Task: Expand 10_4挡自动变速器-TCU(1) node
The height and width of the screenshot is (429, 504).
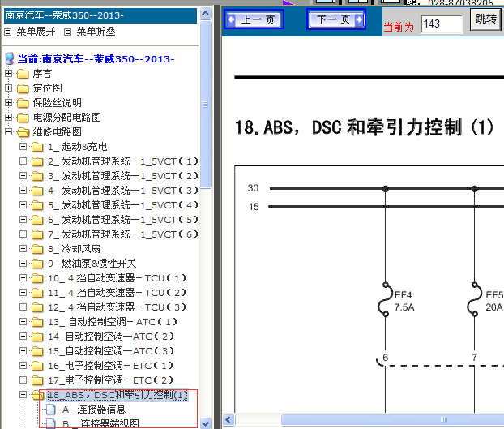Action: coord(23,277)
